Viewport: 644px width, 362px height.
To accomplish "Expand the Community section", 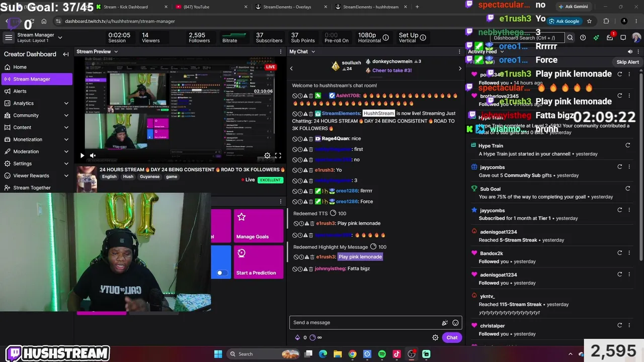I will (66, 115).
